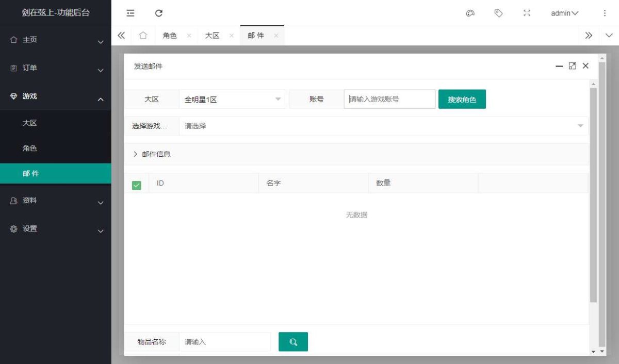
Task: Toggle the select-all checkbox in table header
Action: (137, 185)
